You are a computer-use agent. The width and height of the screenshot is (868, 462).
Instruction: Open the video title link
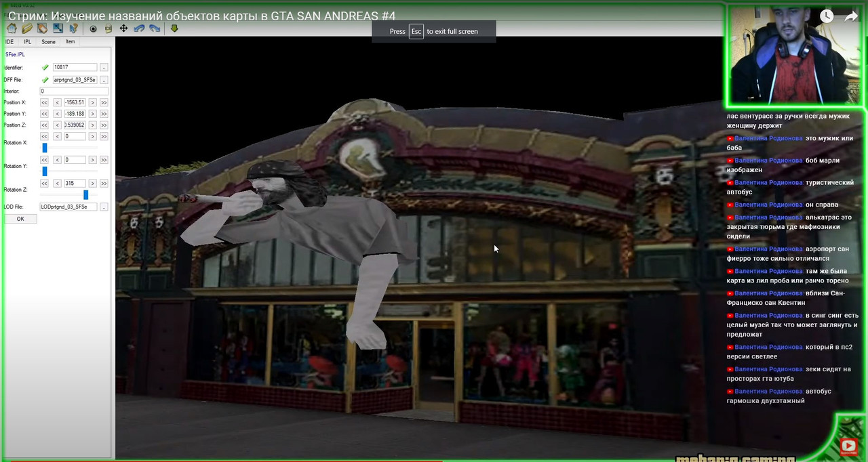202,16
